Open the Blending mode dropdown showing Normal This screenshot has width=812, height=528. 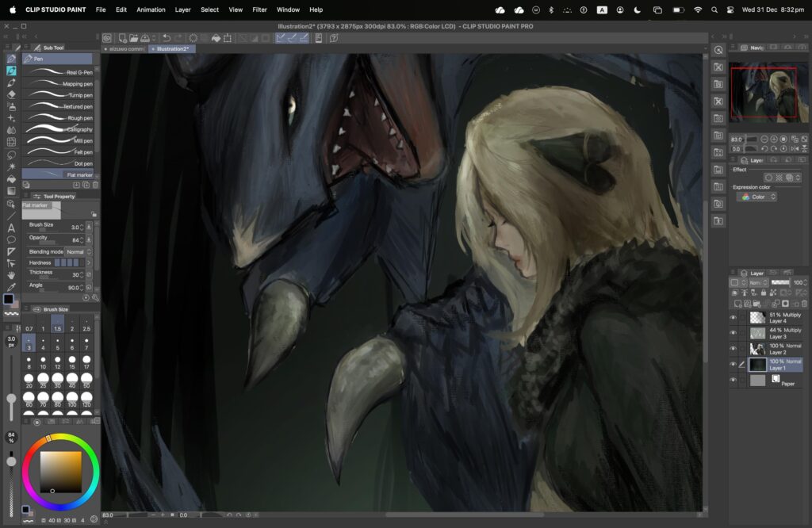pyautogui.click(x=79, y=251)
